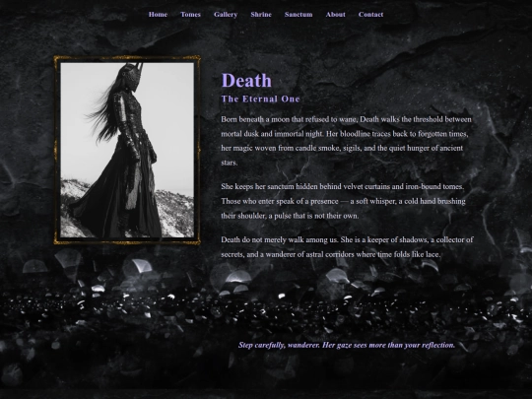
Task: Open the Sanctum page link
Action: point(299,15)
